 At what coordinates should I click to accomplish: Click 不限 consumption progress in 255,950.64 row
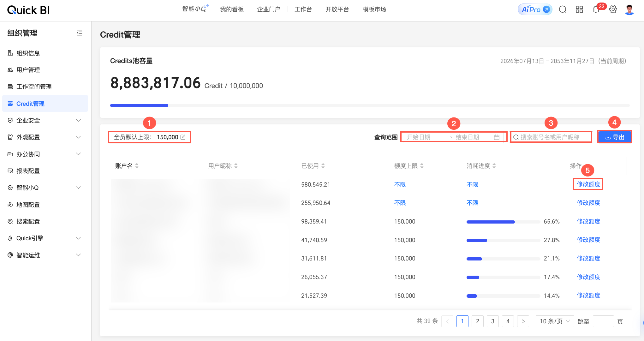pyautogui.click(x=472, y=203)
